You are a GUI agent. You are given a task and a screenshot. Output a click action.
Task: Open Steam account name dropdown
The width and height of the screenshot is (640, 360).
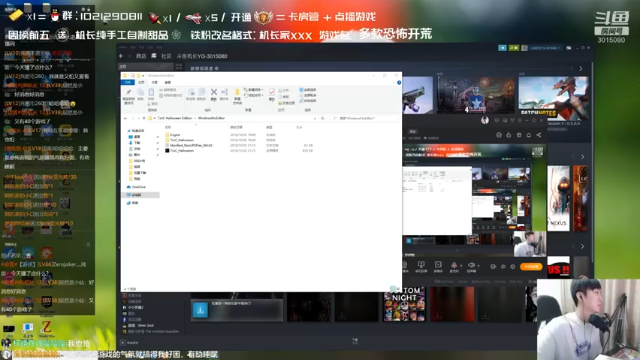pos(546,48)
